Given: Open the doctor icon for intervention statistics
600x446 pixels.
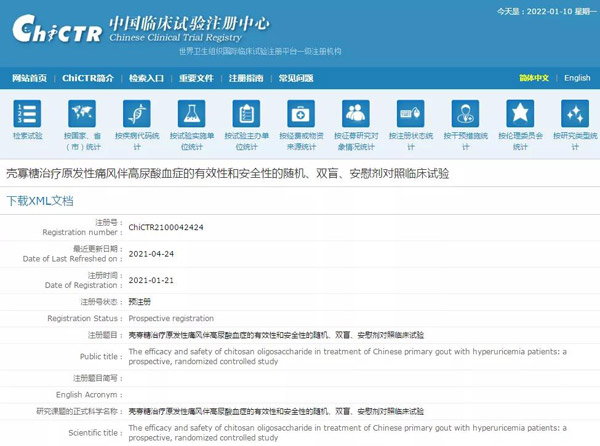Looking at the screenshot, I should 465,113.
